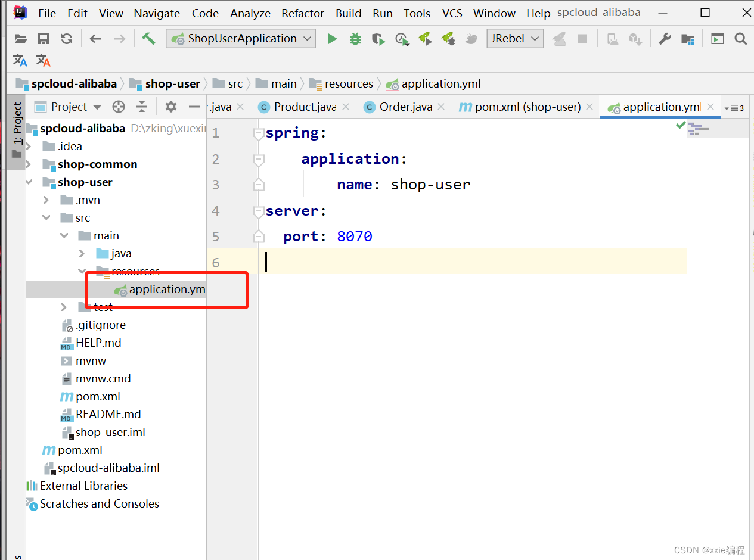Click shop-user breadcrumb in navigation bar
754x560 pixels.
pos(165,83)
